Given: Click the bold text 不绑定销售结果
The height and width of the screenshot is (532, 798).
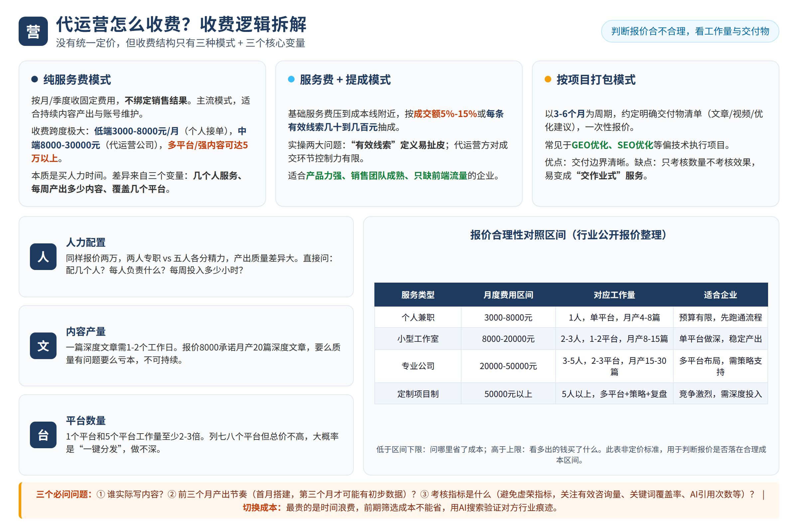Looking at the screenshot, I should (156, 100).
